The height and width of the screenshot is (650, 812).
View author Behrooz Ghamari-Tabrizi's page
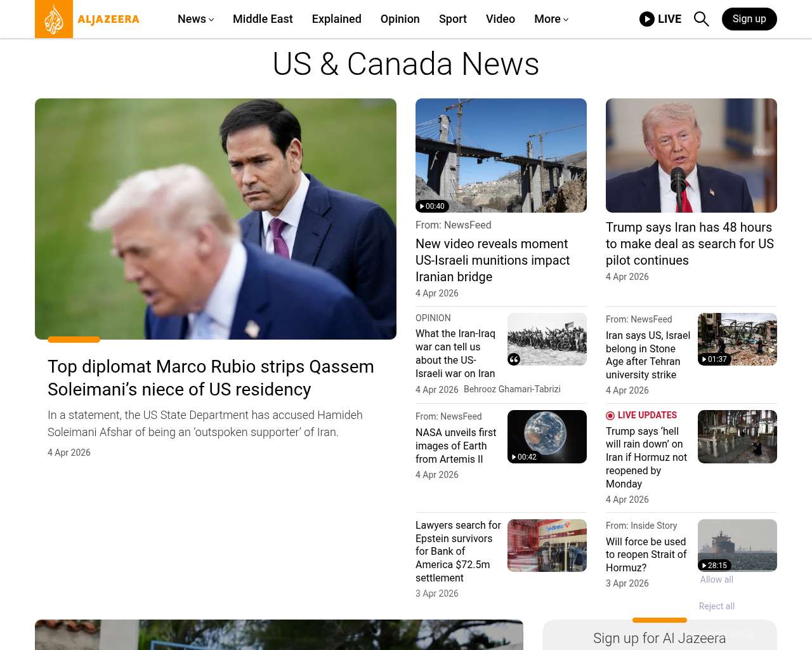[512, 389]
